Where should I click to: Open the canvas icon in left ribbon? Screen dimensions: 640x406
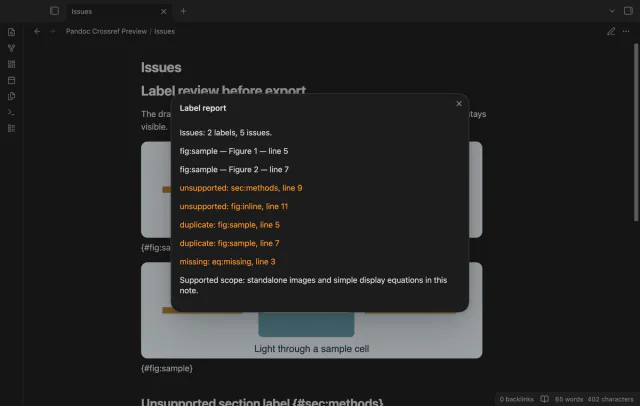[11, 64]
